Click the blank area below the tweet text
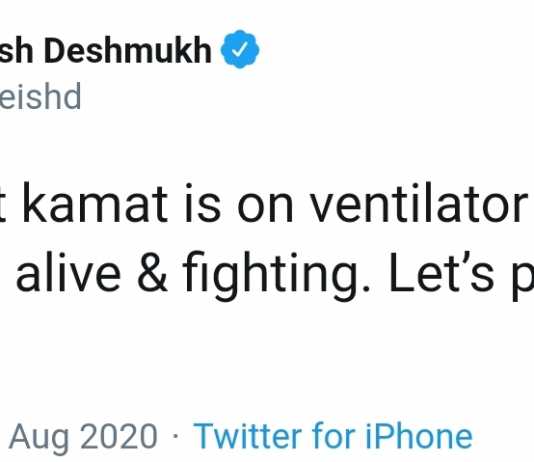Image resolution: width=534 pixels, height=462 pixels. coord(267,357)
